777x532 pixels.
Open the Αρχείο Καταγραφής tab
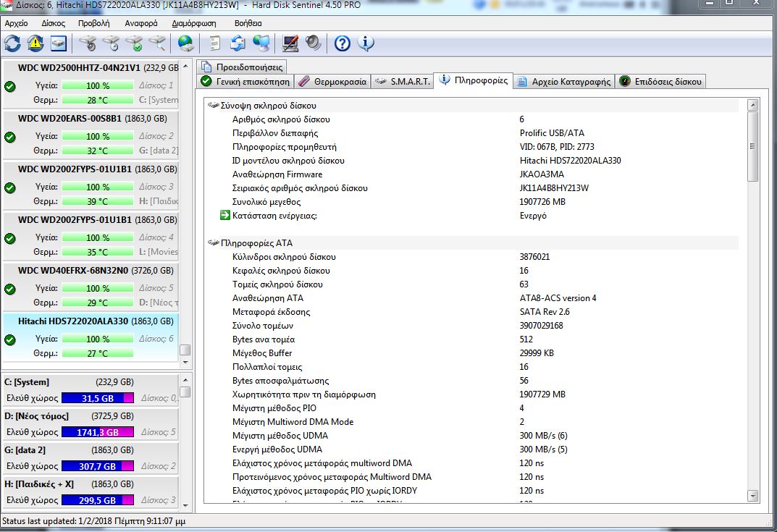[564, 82]
